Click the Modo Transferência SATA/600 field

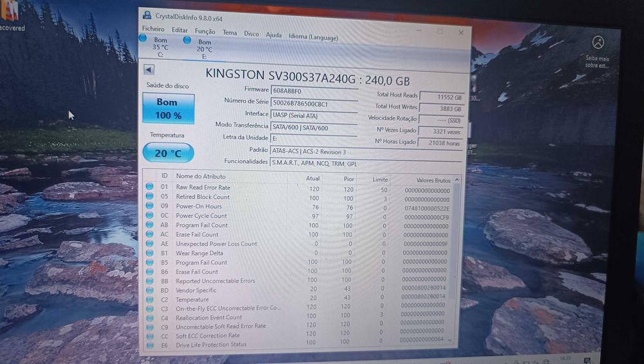314,128
